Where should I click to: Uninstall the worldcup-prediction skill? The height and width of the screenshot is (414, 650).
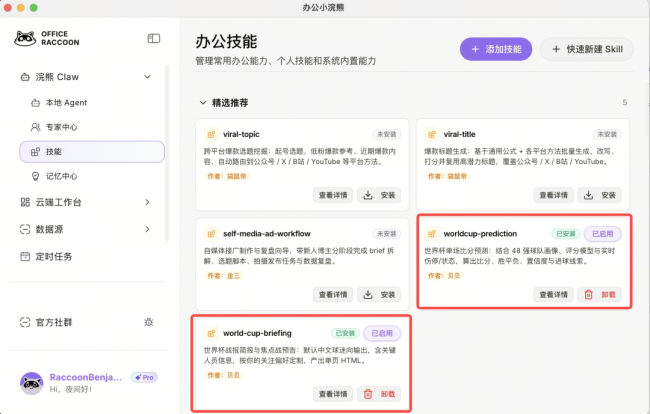click(600, 295)
